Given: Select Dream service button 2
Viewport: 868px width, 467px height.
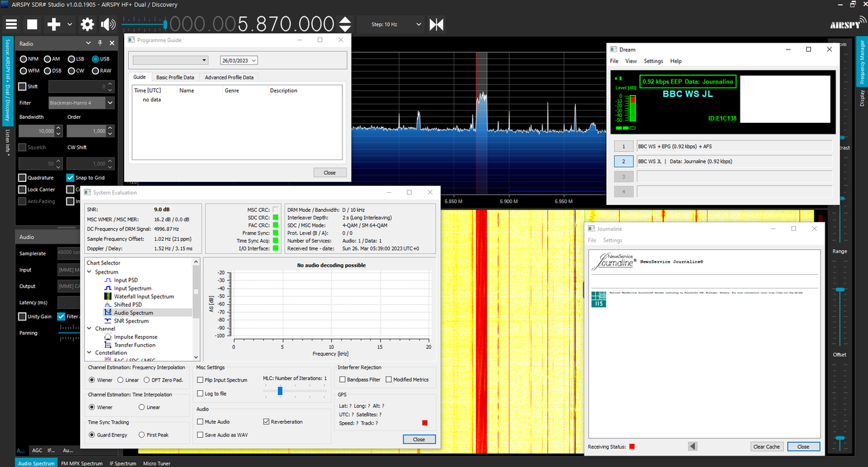Looking at the screenshot, I should (624, 162).
